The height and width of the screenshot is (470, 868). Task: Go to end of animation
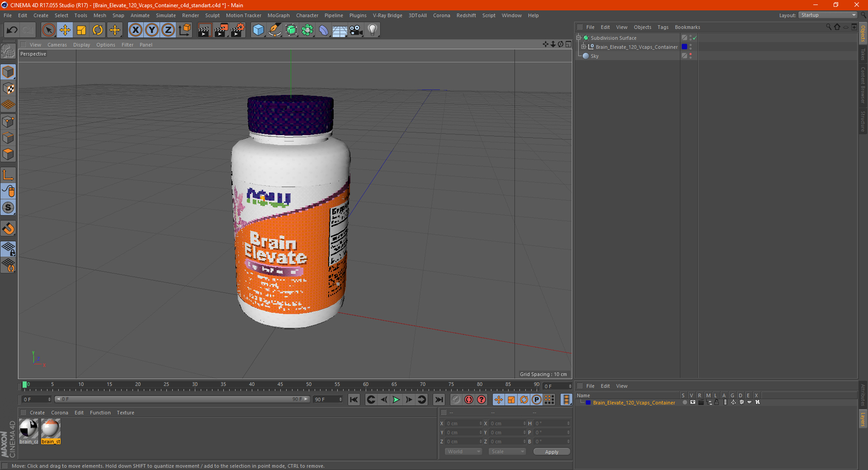pyautogui.click(x=439, y=399)
